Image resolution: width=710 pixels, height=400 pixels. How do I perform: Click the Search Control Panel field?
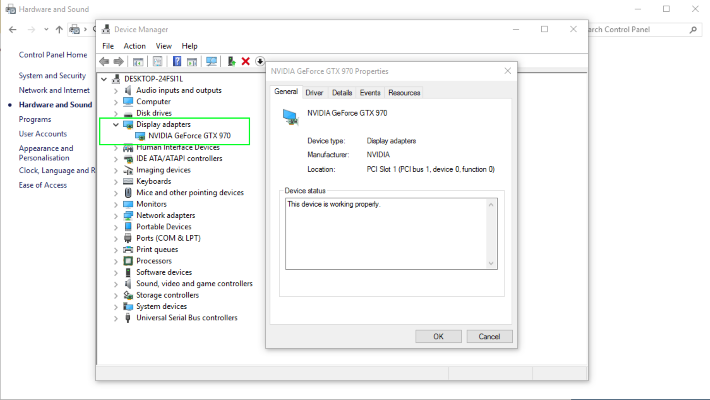point(644,29)
